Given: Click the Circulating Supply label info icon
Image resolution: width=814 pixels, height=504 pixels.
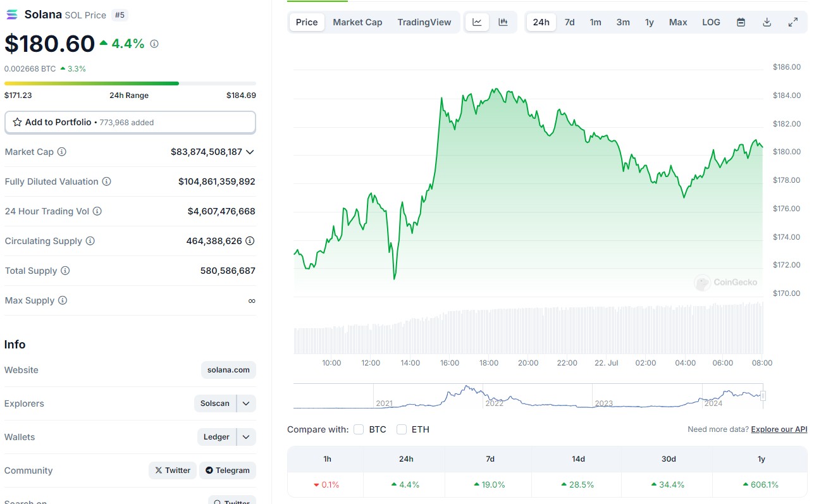Looking at the screenshot, I should (x=90, y=241).
